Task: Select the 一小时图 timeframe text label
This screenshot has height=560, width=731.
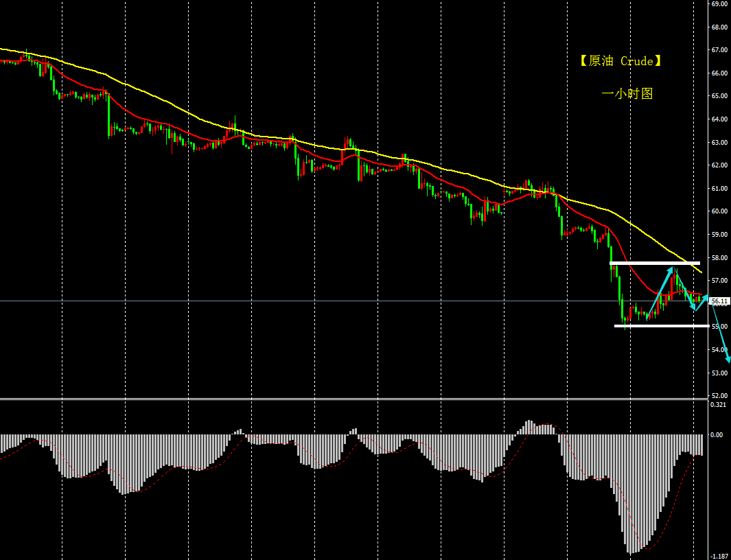Action: pos(627,94)
